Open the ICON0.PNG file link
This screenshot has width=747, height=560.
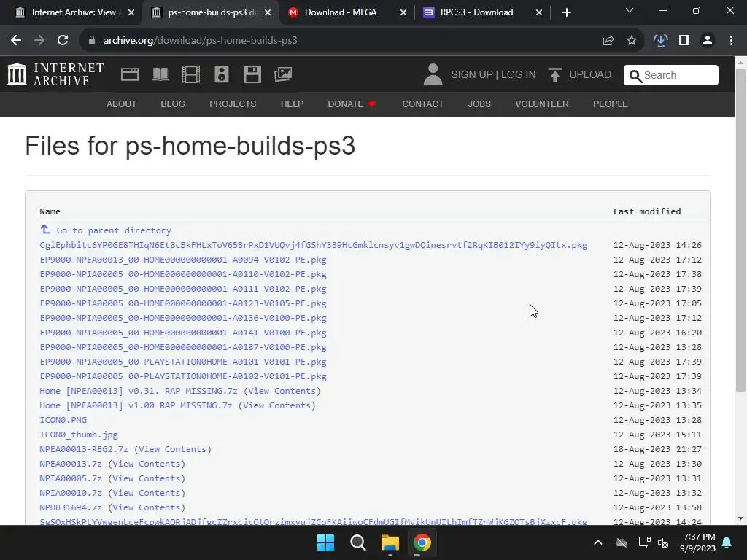63,420
